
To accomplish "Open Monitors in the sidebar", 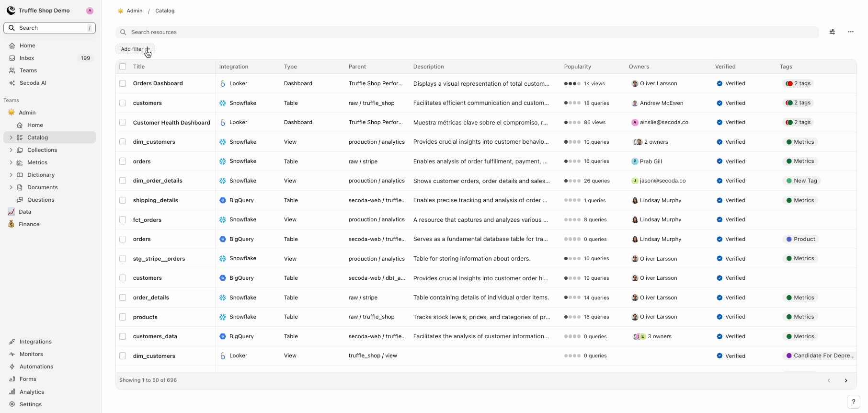I will coord(31,354).
